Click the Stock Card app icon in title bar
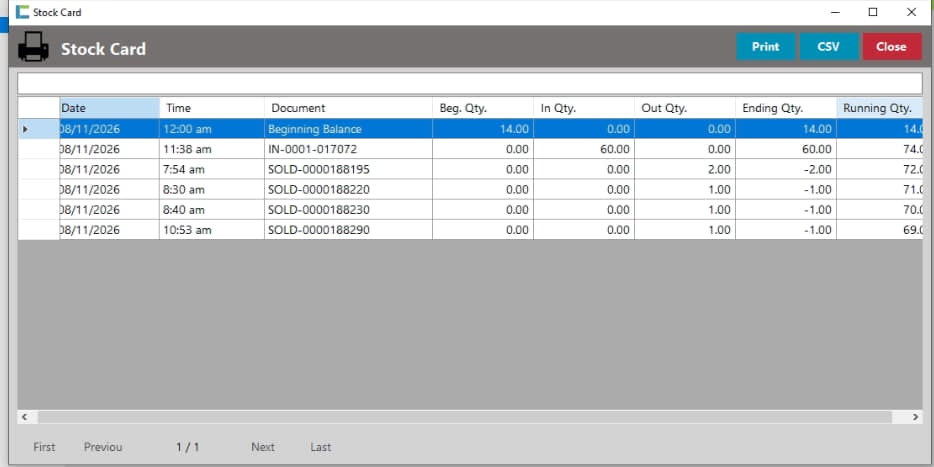The width and height of the screenshot is (934, 467). (x=23, y=12)
